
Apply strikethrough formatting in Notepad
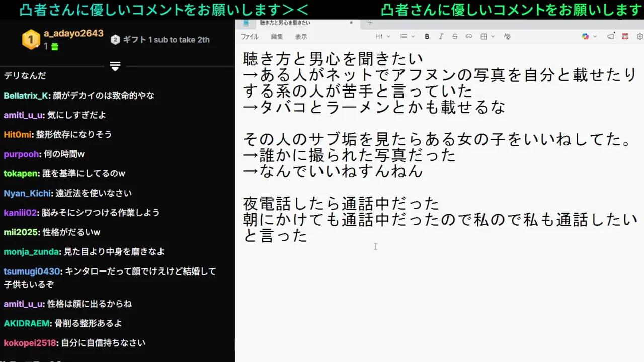455,36
